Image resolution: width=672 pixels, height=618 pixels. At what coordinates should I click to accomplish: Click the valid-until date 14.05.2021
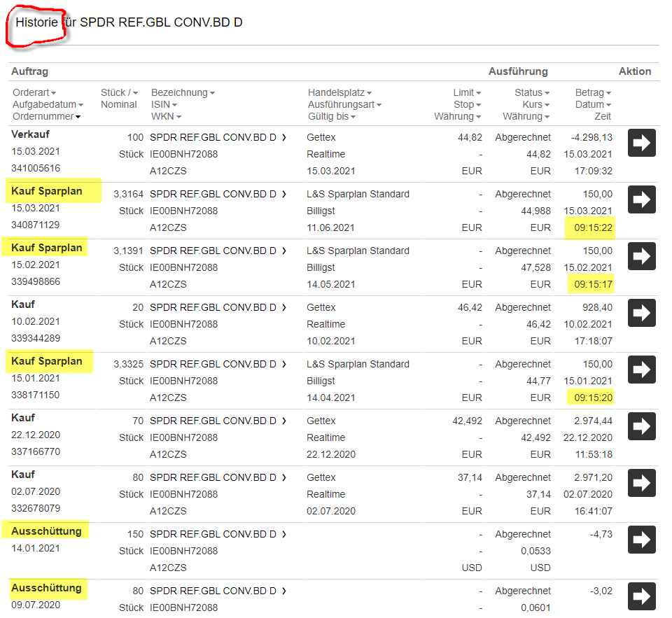tap(331, 285)
